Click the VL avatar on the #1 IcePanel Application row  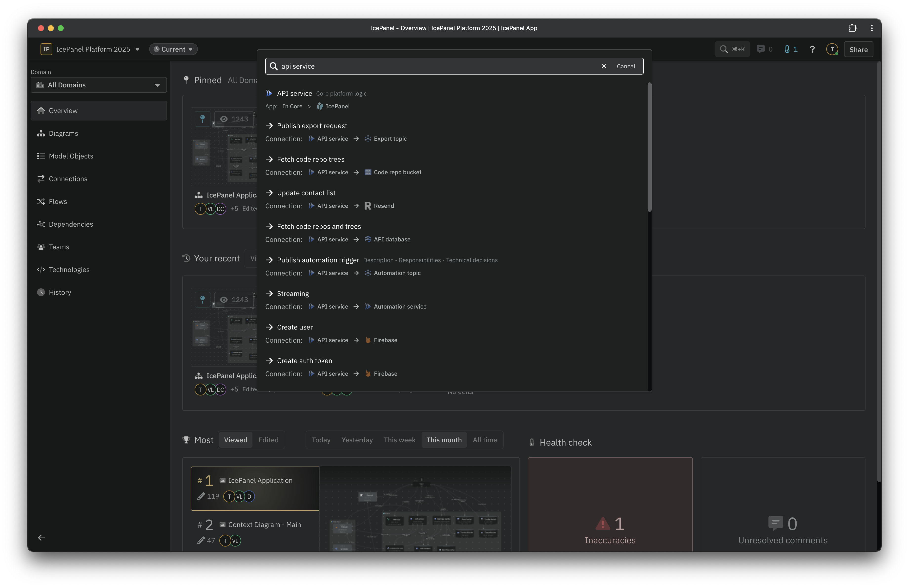click(239, 496)
